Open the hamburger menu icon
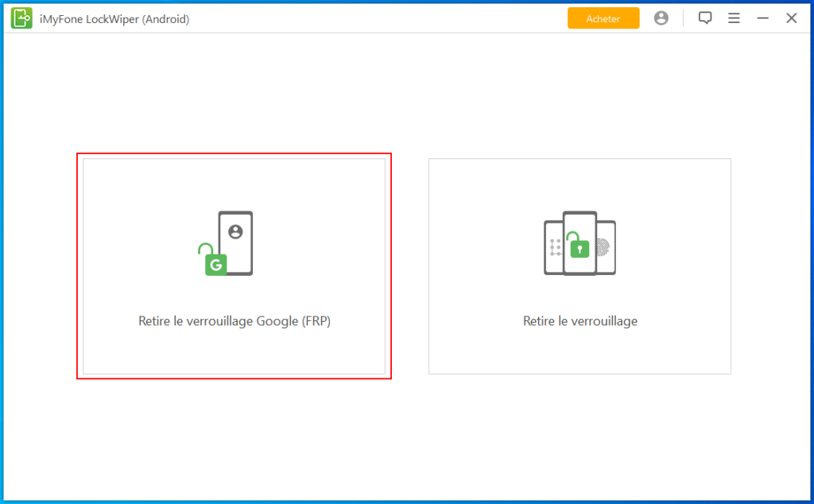814x504 pixels. point(734,18)
